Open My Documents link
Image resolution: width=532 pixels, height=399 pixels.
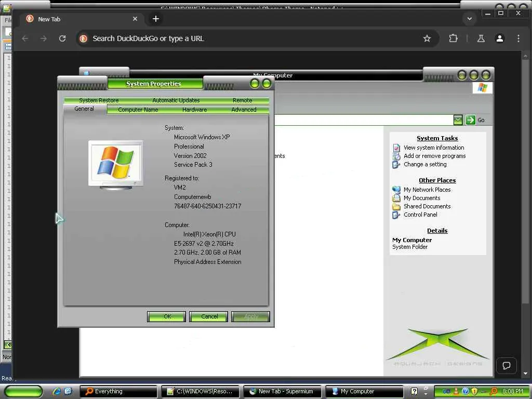[x=422, y=198]
